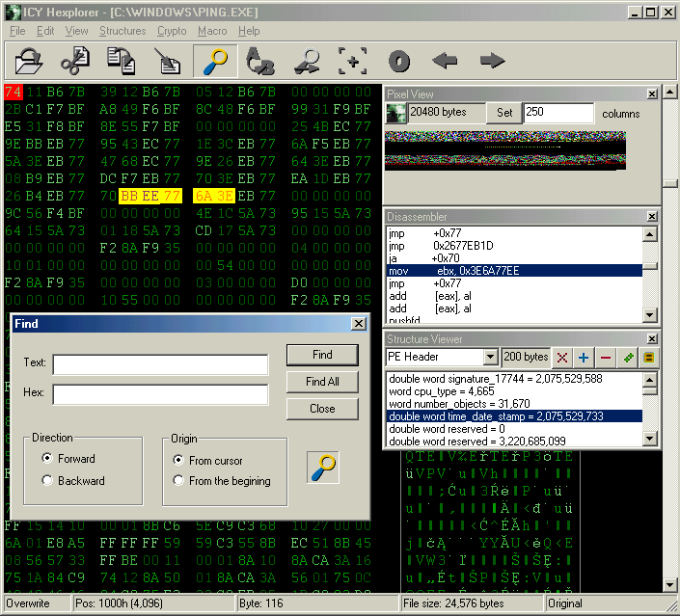
Task: Click the Find All button
Action: pyautogui.click(x=322, y=382)
